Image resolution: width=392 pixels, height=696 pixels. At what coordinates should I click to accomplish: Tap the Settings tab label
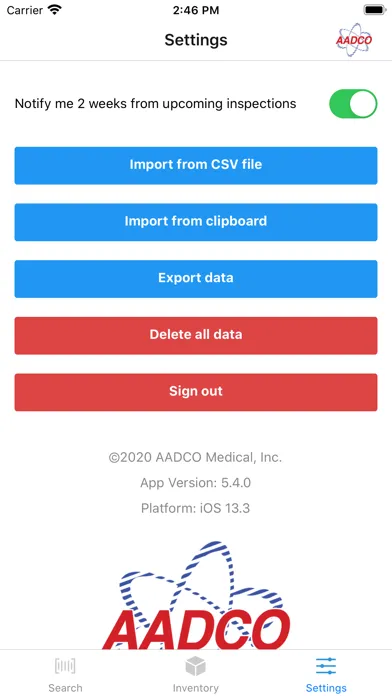click(326, 688)
